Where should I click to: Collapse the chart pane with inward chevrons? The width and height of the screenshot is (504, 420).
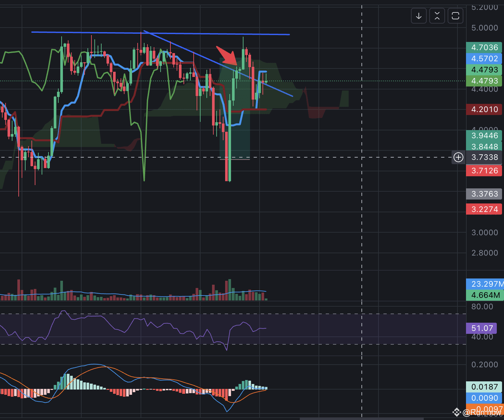point(437,16)
